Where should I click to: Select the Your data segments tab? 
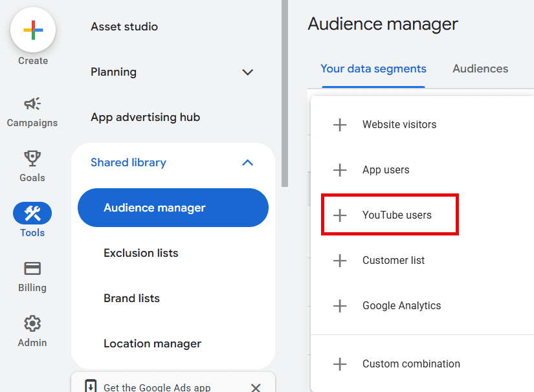[x=373, y=69]
